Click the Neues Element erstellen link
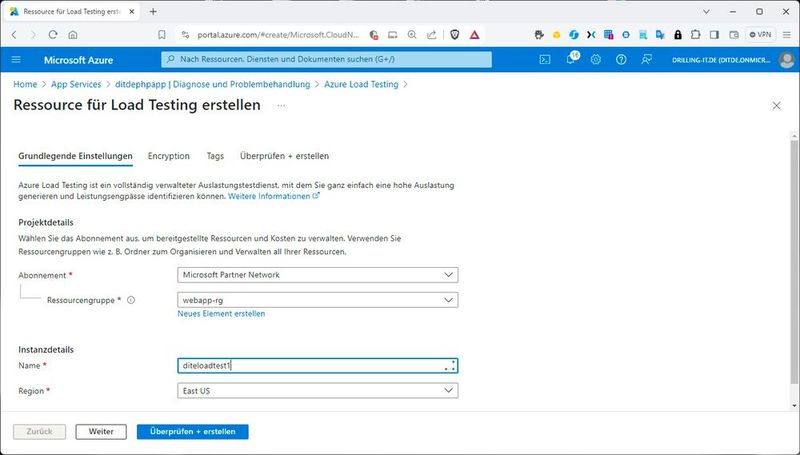 pyautogui.click(x=221, y=314)
